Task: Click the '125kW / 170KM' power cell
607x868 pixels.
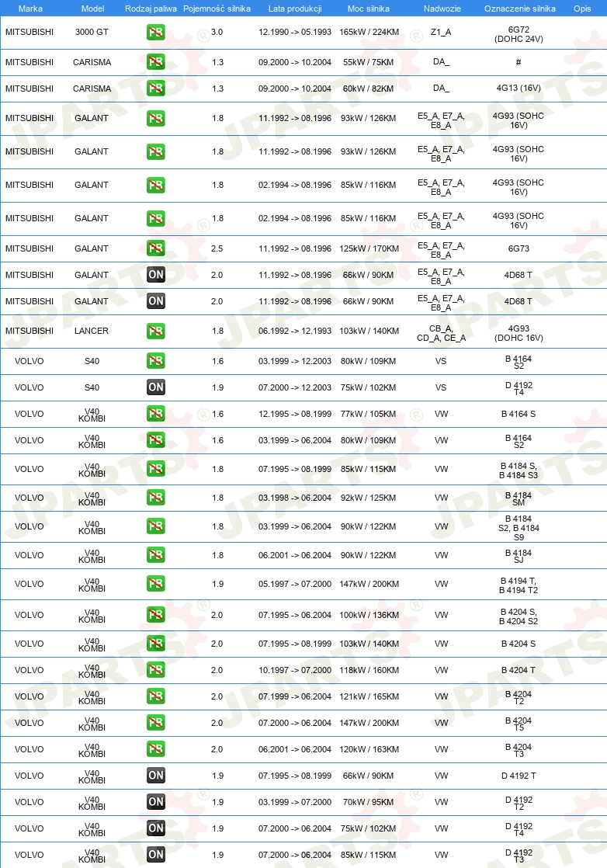Action: point(369,248)
